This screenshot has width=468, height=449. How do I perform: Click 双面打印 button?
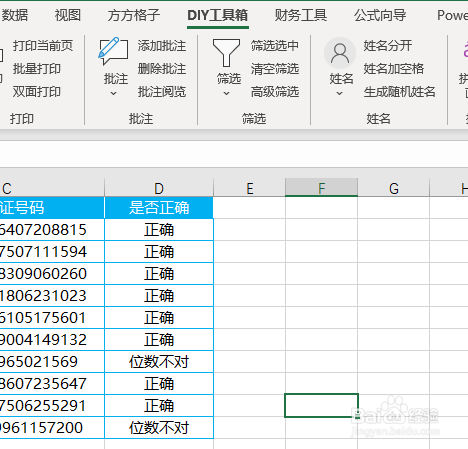click(x=37, y=92)
